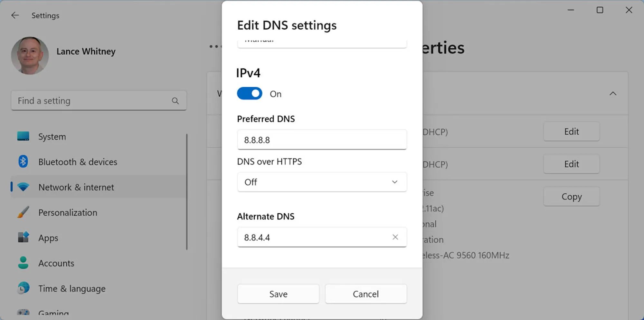Save the DNS settings
The height and width of the screenshot is (320, 644).
point(278,294)
